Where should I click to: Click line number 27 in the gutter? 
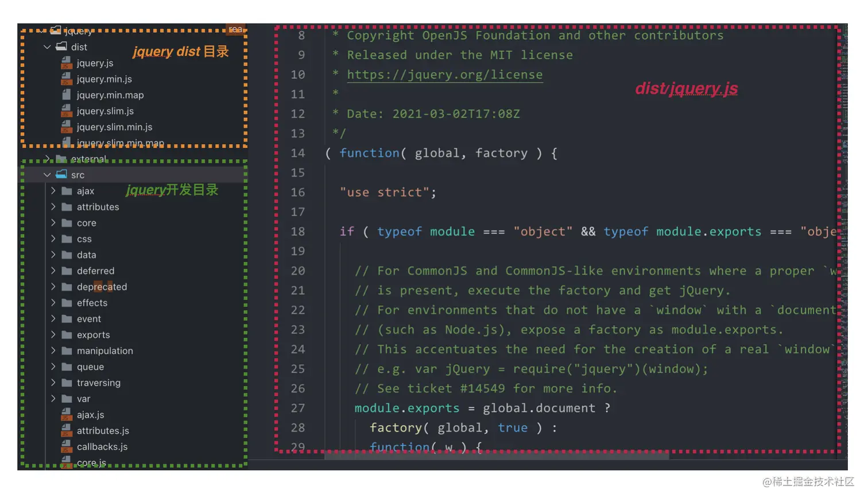(298, 408)
